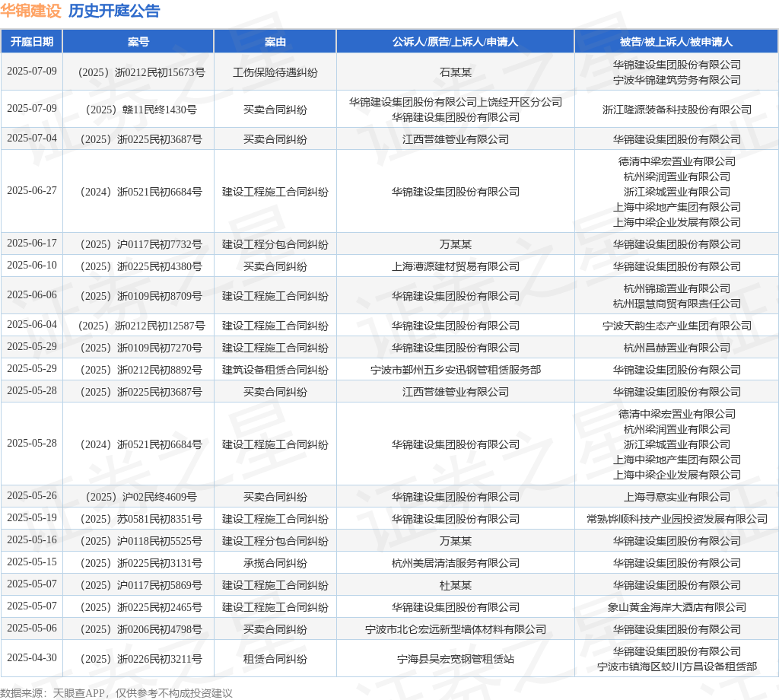Screen dimensions: 779x700
Task: Click defendant 杭州璟慧商贸有限责任公司
Action: 676,304
